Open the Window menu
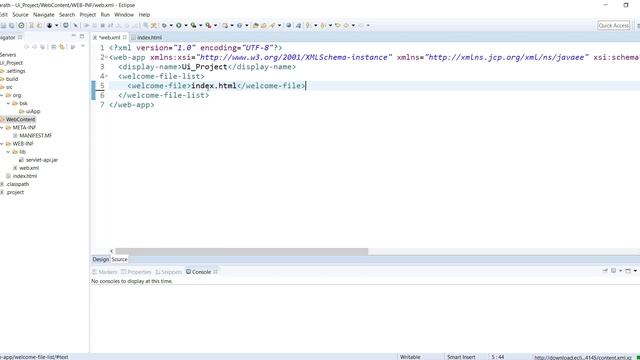The width and height of the screenshot is (640, 360). click(x=124, y=15)
